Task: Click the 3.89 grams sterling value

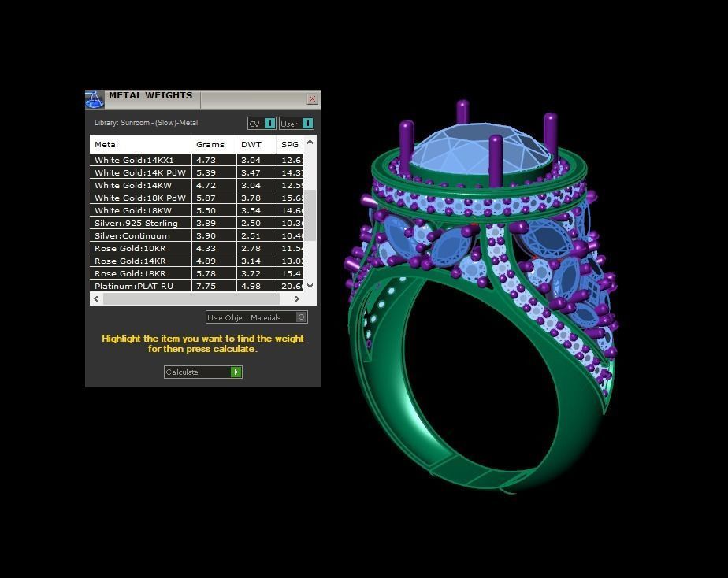Action: coord(206,223)
